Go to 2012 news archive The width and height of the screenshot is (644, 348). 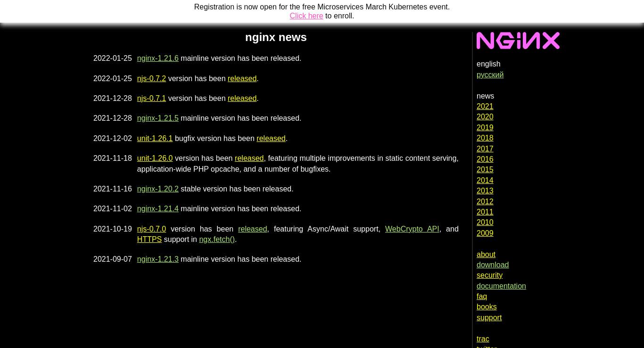coord(485,201)
